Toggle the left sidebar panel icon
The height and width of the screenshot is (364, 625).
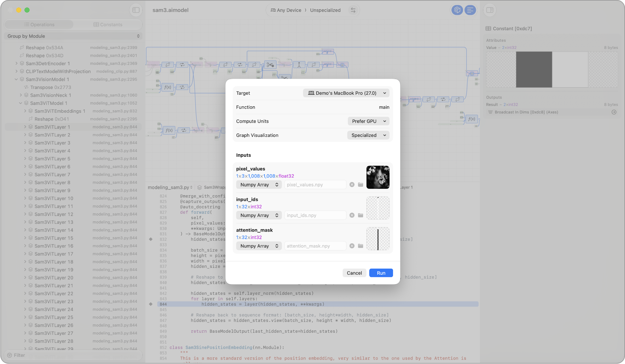point(136,10)
